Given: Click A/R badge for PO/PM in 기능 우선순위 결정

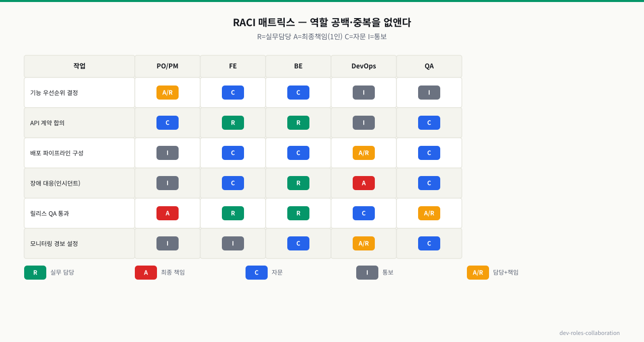Looking at the screenshot, I should point(168,93).
